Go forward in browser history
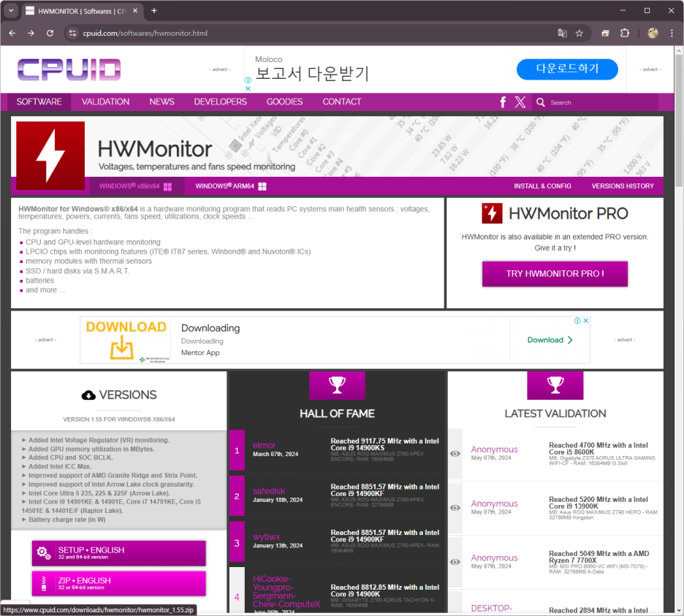Screen dimensions: 684x616 (31, 33)
